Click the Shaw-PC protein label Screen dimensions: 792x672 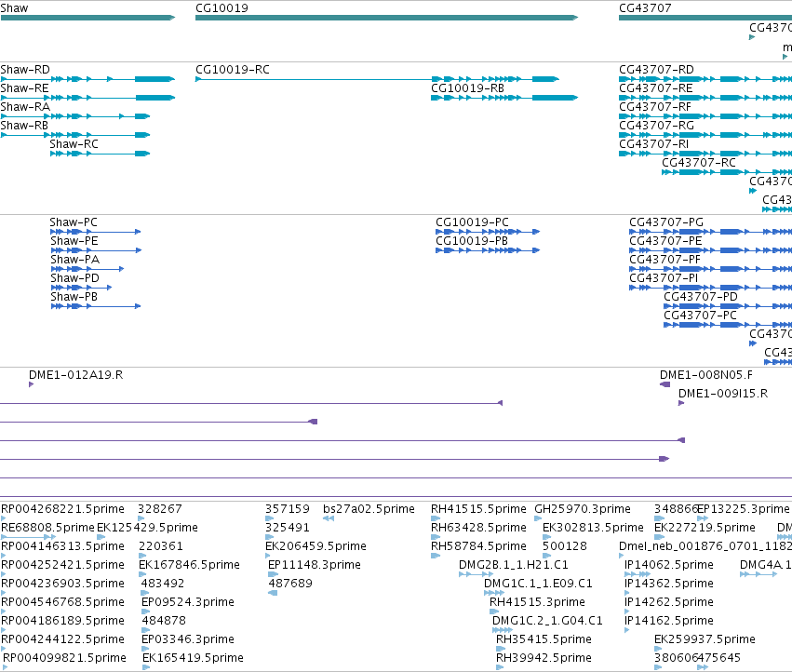point(74,222)
